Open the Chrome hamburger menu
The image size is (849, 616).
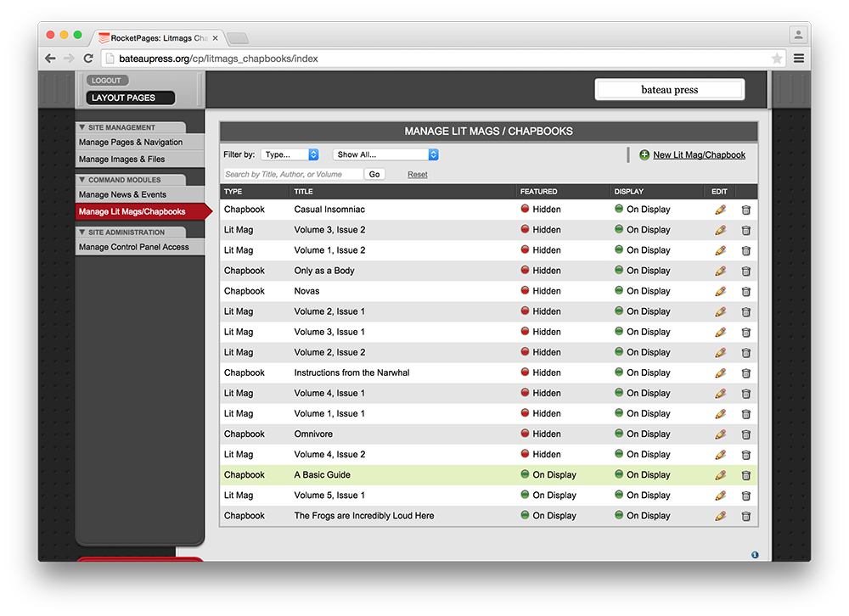798,59
